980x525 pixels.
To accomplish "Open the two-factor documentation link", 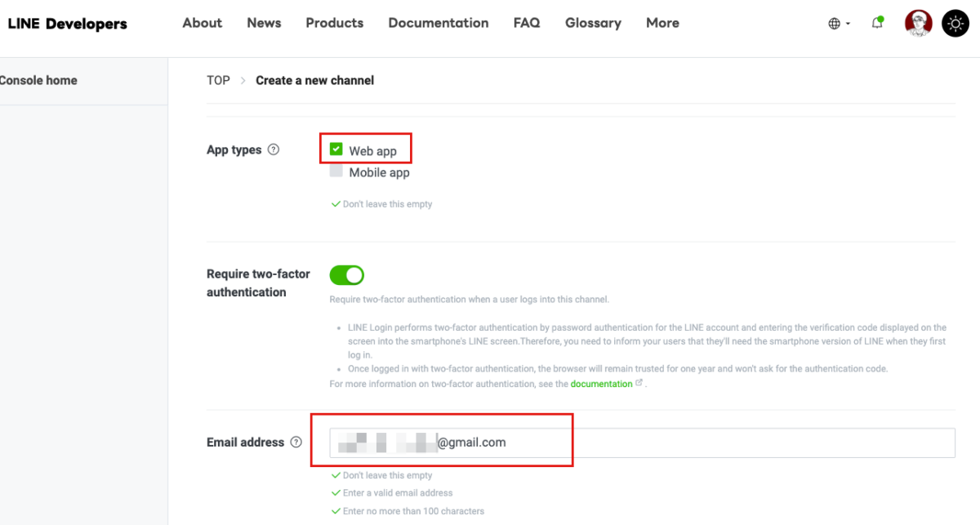I will 601,384.
